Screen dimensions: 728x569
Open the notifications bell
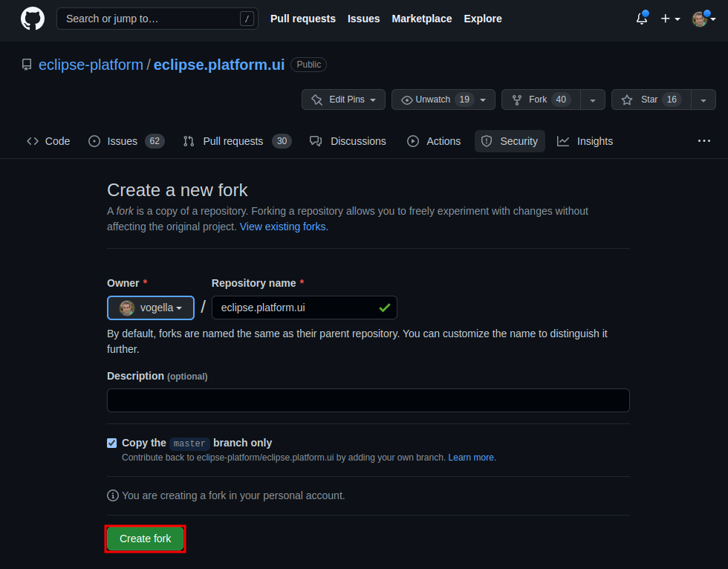click(x=642, y=19)
